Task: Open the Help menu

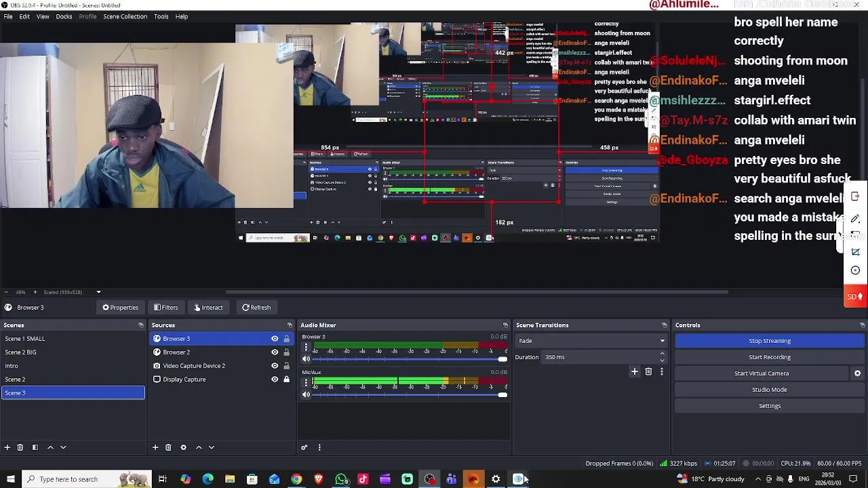Action: point(182,16)
